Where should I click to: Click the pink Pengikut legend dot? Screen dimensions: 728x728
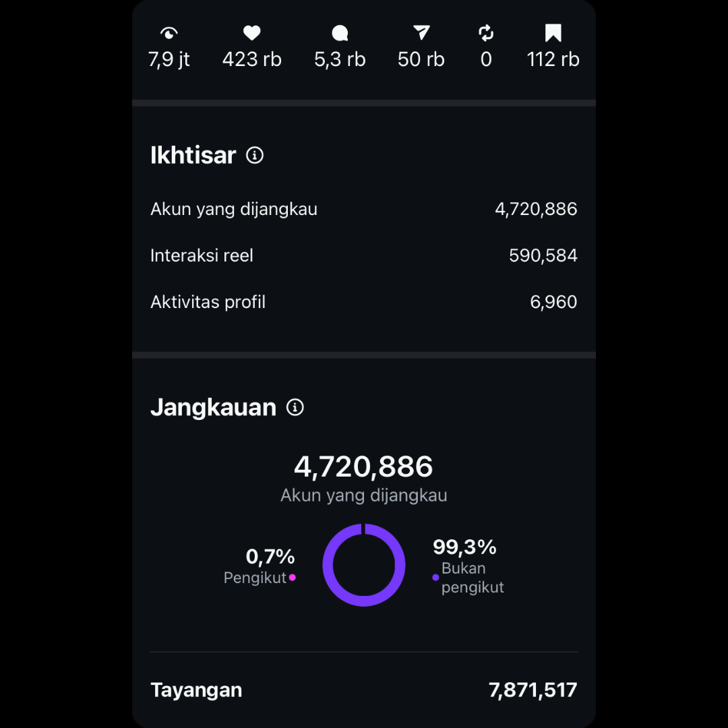(x=292, y=578)
